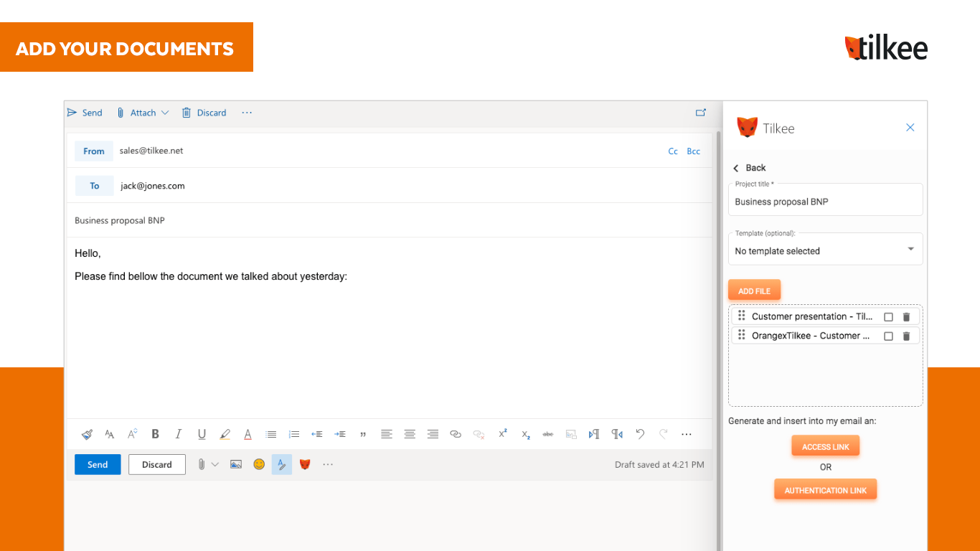This screenshot has width=980, height=551.
Task: Open the top toolbar more options ellipsis
Action: coord(247,113)
